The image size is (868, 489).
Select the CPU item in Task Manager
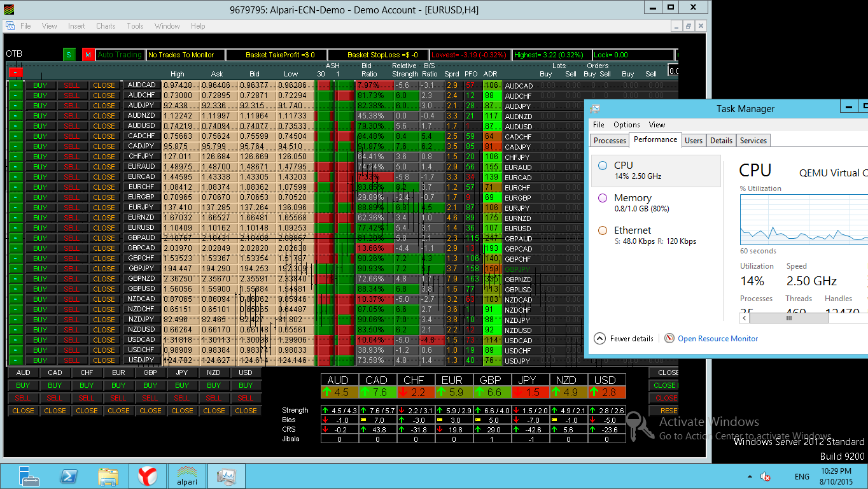coord(655,171)
